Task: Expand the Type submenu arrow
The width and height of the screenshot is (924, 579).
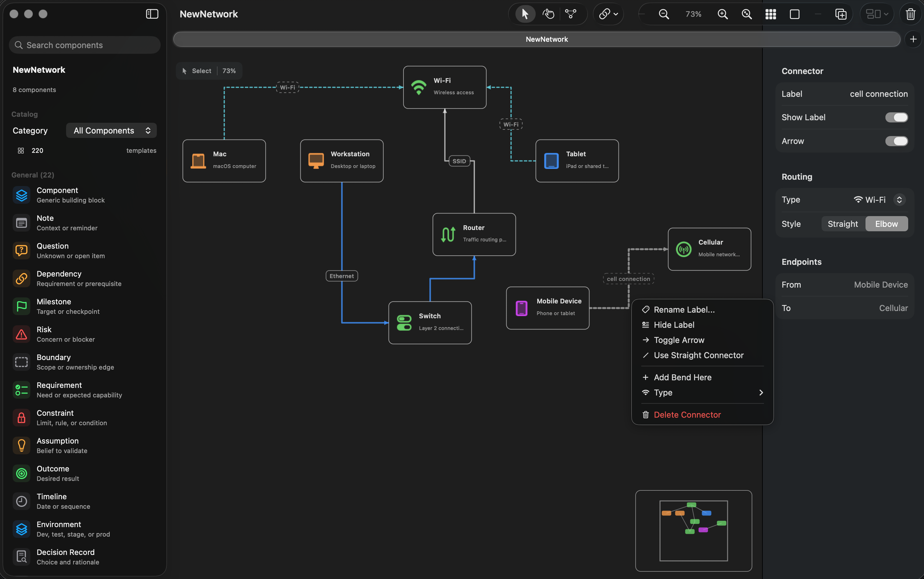Action: click(761, 393)
